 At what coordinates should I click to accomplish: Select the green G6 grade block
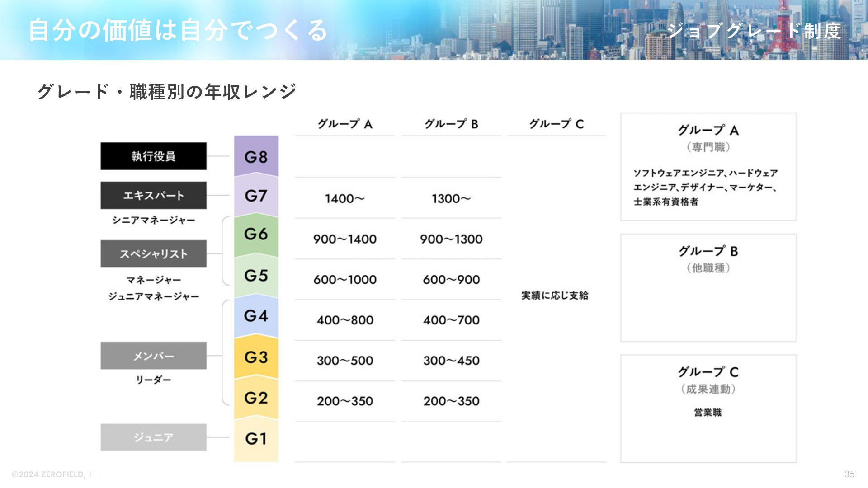256,234
